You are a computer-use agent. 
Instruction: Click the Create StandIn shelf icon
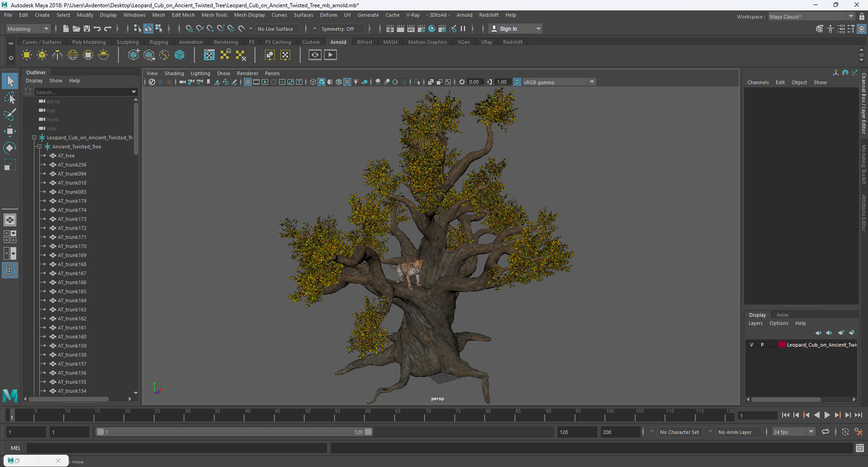pos(133,55)
